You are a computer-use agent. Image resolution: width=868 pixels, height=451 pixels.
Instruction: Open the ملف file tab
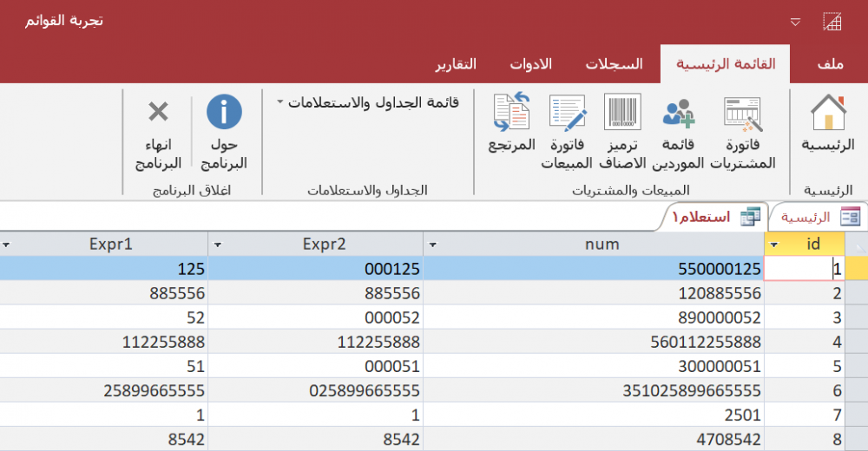click(x=831, y=65)
